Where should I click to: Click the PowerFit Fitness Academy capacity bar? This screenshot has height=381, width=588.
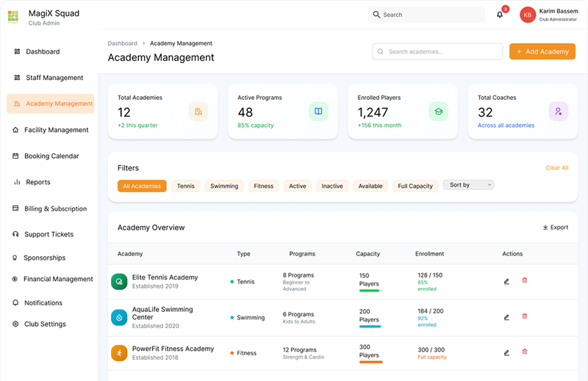[370, 362]
